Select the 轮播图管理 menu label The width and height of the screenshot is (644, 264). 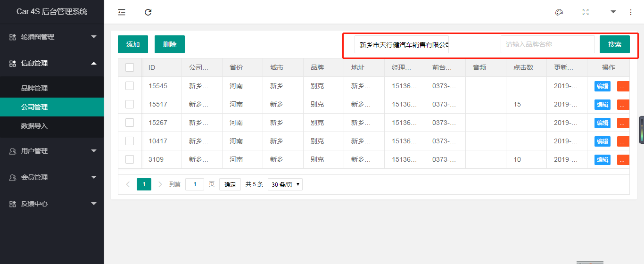38,37
